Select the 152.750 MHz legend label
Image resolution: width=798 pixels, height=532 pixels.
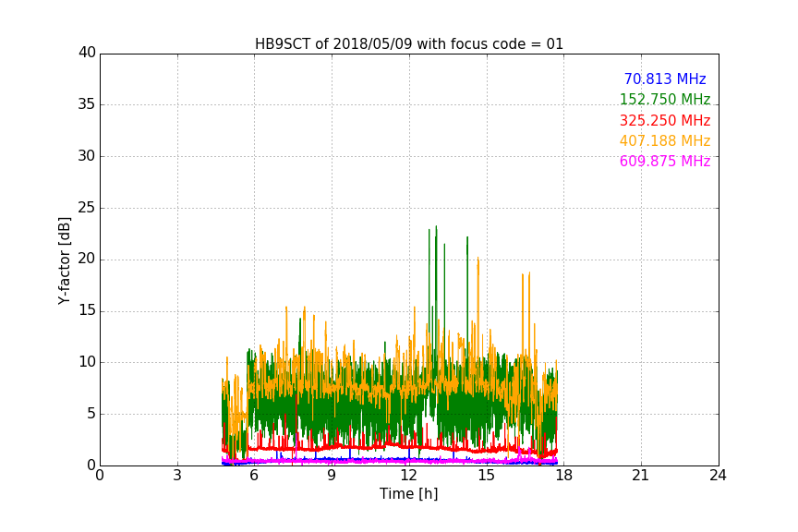pos(665,99)
